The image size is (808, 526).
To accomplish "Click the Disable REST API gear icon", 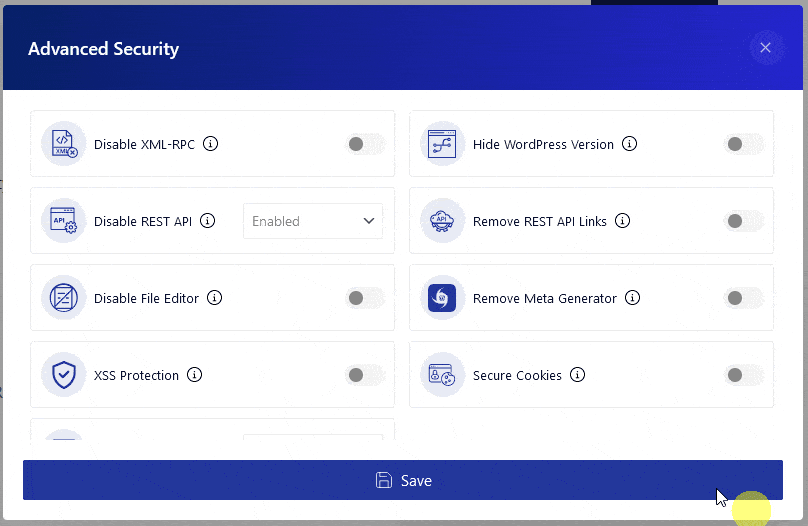I will [x=64, y=220].
